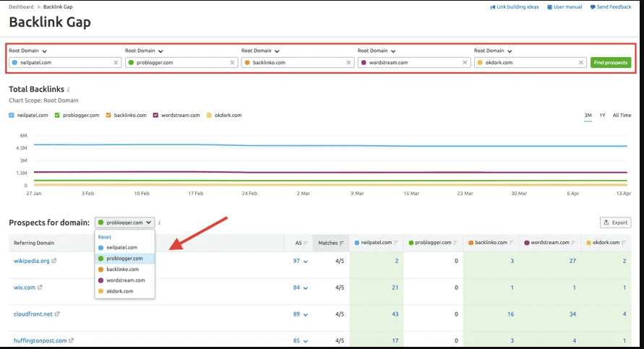Open the huffingtonpost.com referring domain link

pyautogui.click(x=40, y=340)
